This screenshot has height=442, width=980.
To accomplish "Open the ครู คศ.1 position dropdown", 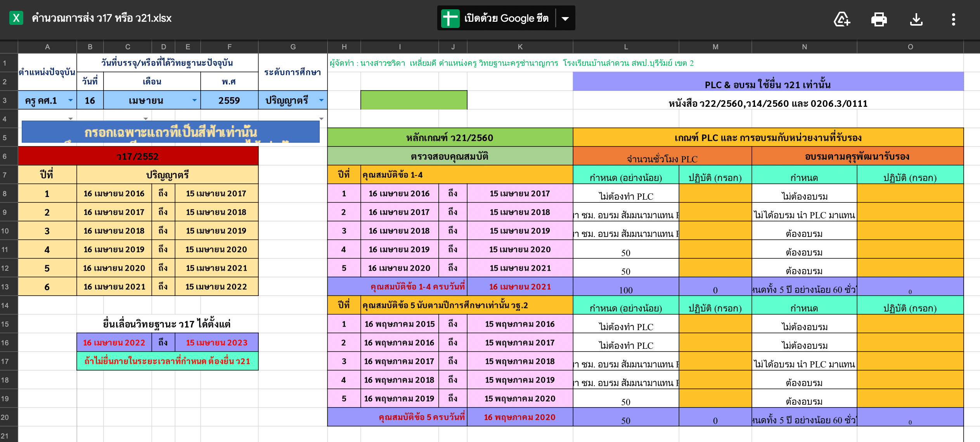I will 70,100.
